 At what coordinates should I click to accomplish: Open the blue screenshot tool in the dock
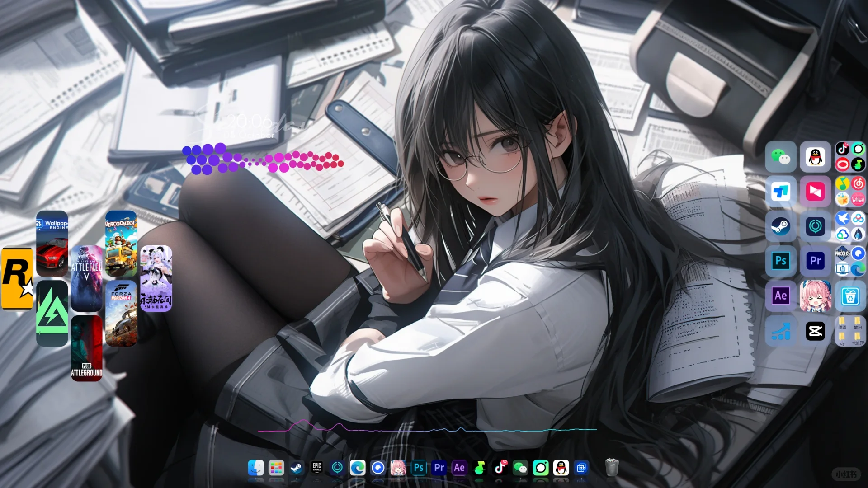581,468
